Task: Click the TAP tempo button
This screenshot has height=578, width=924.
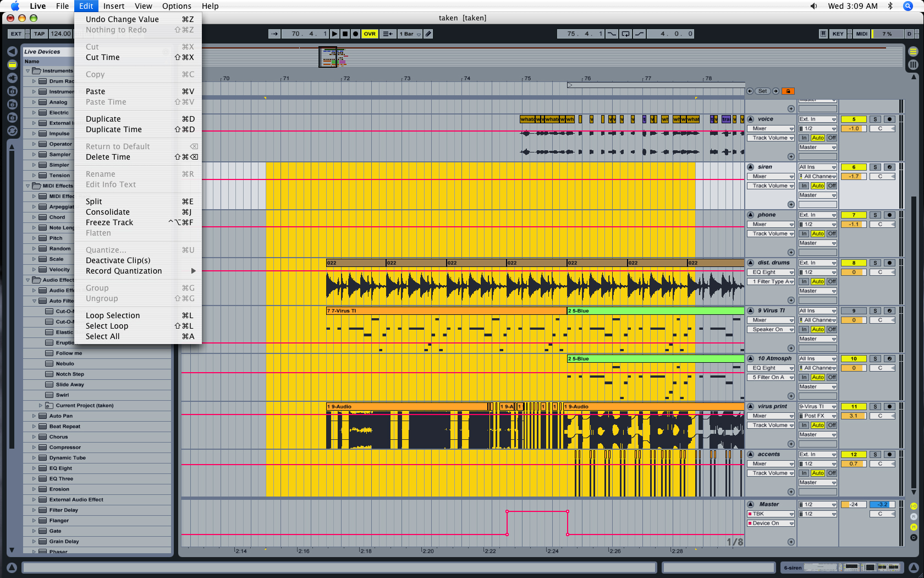Action: coord(39,34)
